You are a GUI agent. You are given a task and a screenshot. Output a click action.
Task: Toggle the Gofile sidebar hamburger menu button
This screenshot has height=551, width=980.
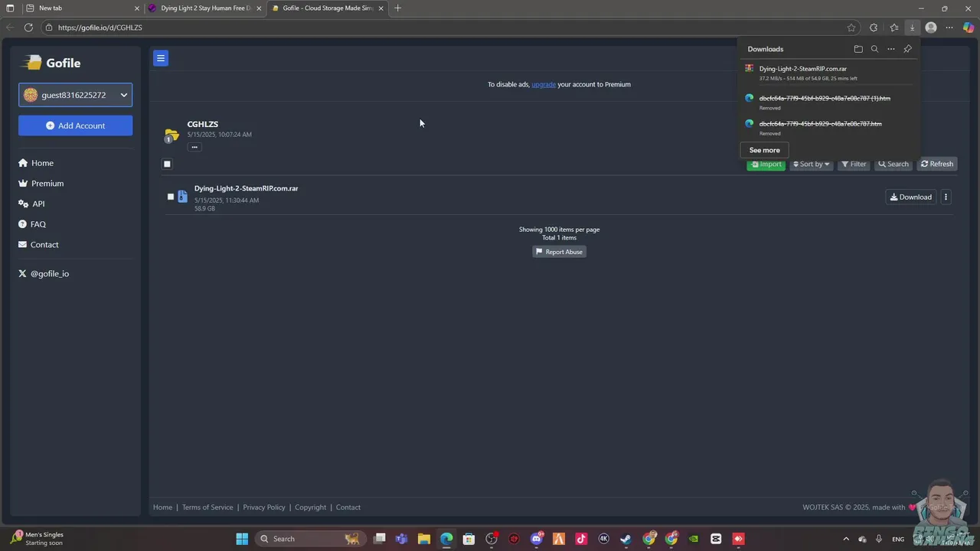[161, 58]
